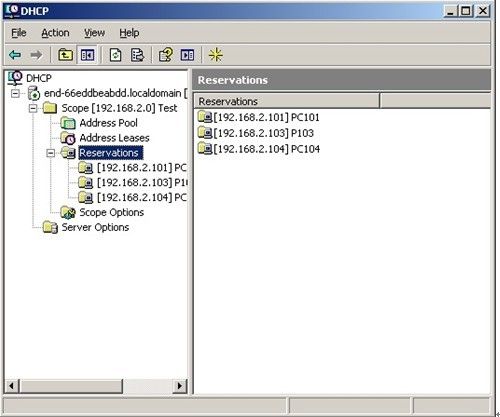Select the Server Options label
500x417 pixels.
click(x=95, y=227)
